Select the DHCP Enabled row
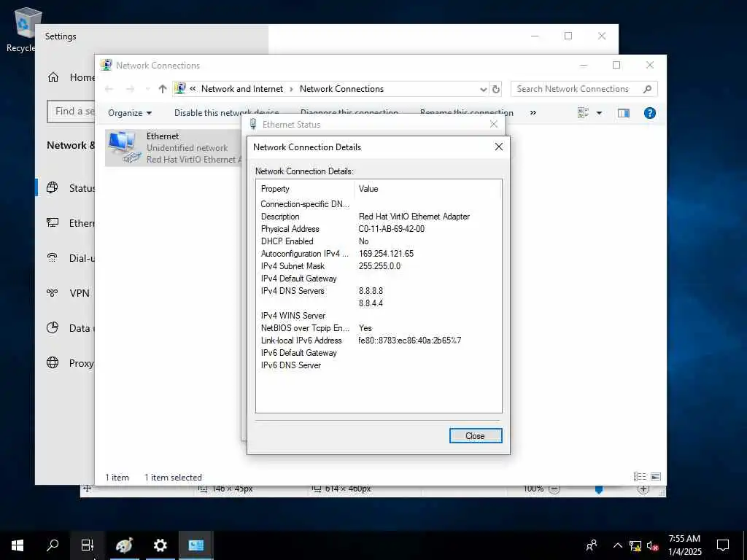The image size is (747, 560). tap(379, 241)
